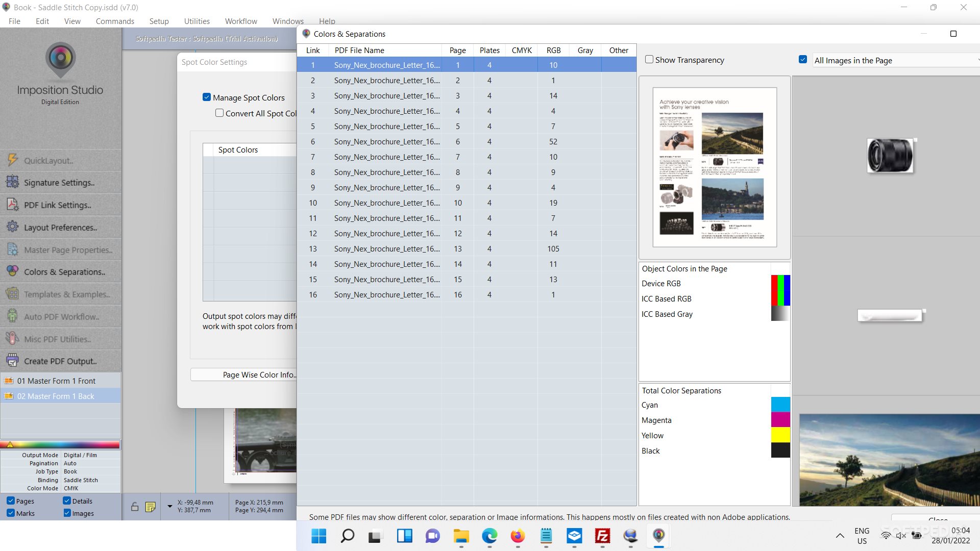
Task: Open Notepad from the taskbar
Action: [546, 536]
